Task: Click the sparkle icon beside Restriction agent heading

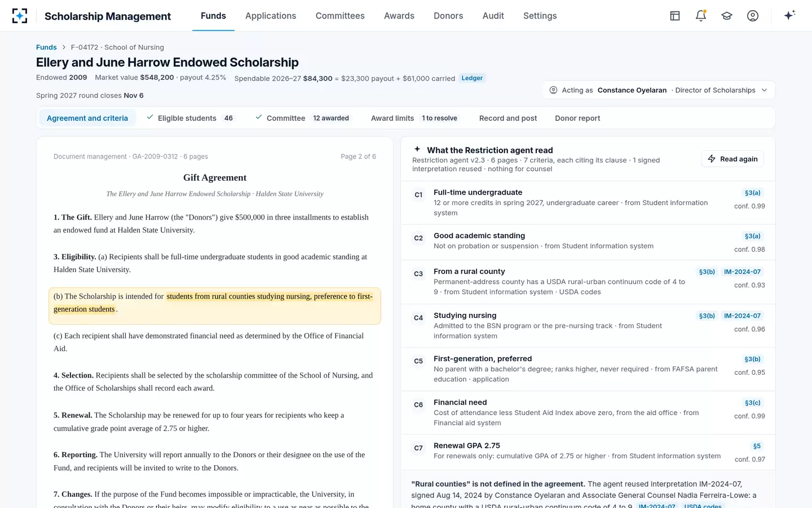Action: coord(417,149)
